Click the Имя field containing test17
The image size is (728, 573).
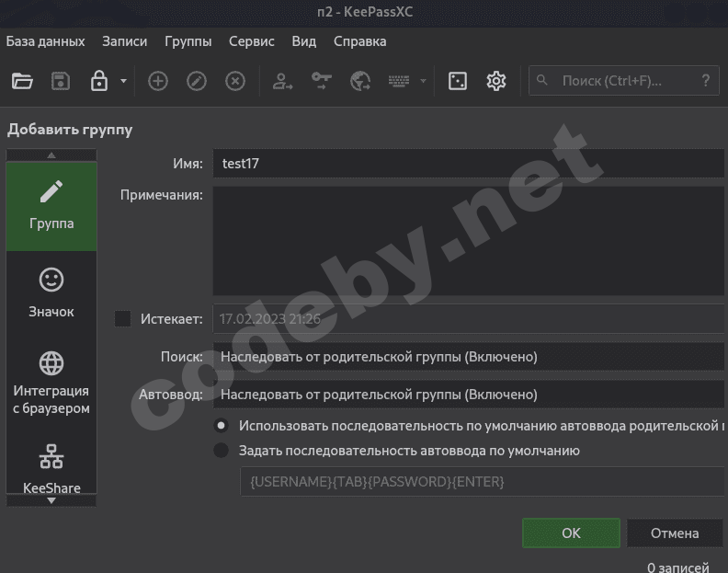468,163
